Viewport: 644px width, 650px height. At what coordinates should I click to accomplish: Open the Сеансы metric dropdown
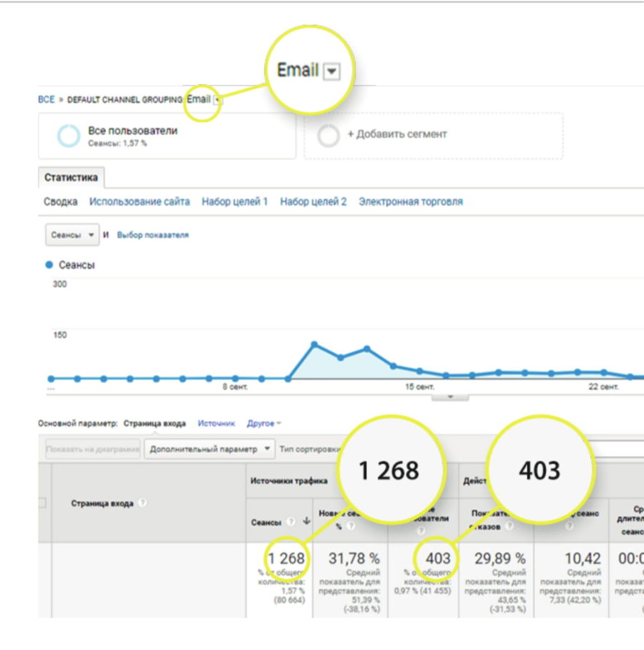tap(73, 235)
